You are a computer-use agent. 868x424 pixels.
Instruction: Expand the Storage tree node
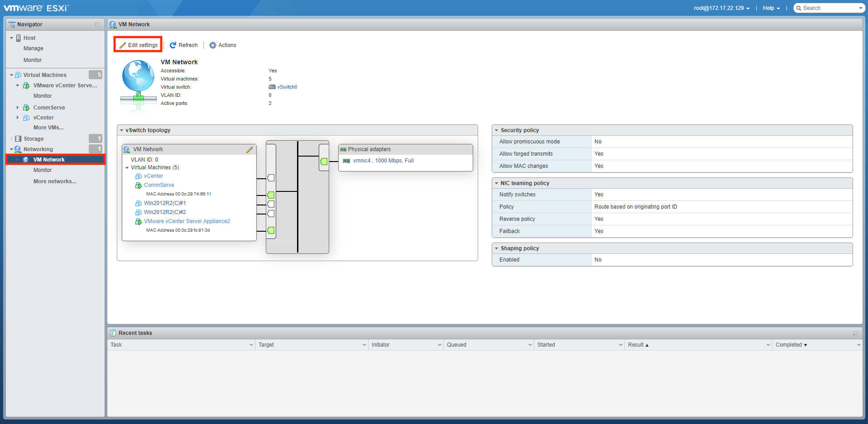click(x=12, y=139)
